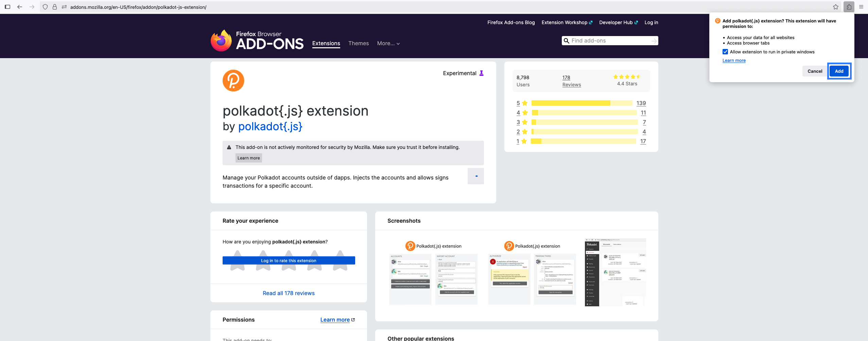Click the site security padlock icon

click(x=54, y=7)
